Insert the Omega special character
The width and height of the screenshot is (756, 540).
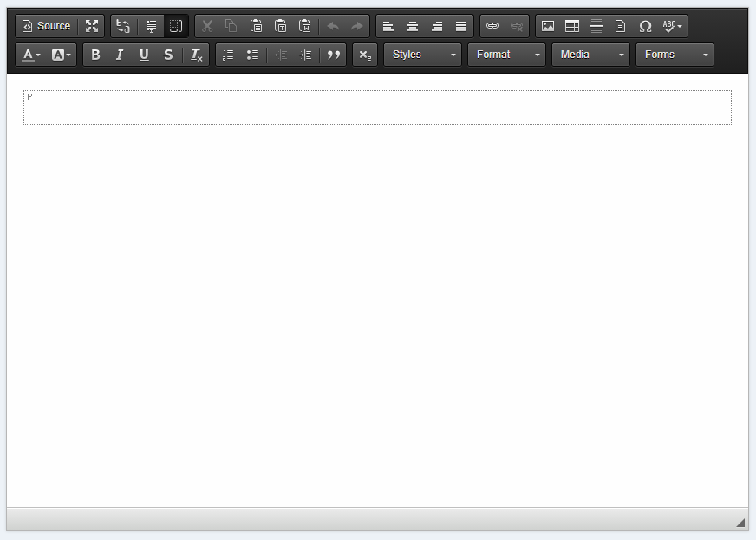[x=645, y=25]
